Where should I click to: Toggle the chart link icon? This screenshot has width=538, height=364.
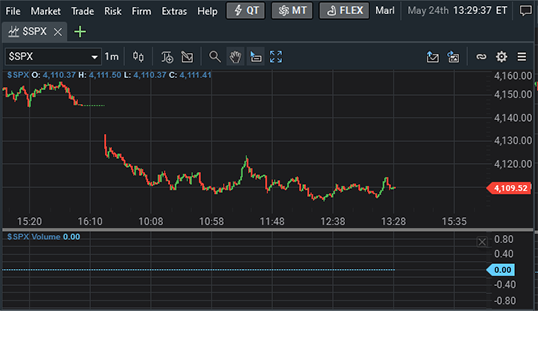pyautogui.click(x=481, y=57)
